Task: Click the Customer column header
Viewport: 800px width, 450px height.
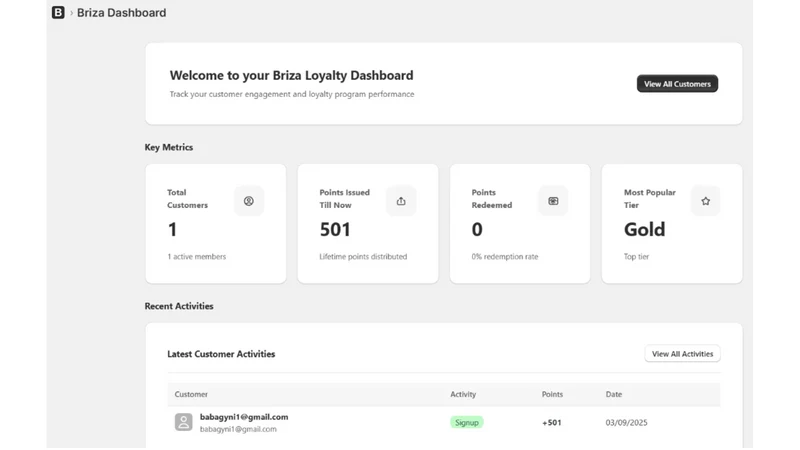Action: click(x=191, y=394)
